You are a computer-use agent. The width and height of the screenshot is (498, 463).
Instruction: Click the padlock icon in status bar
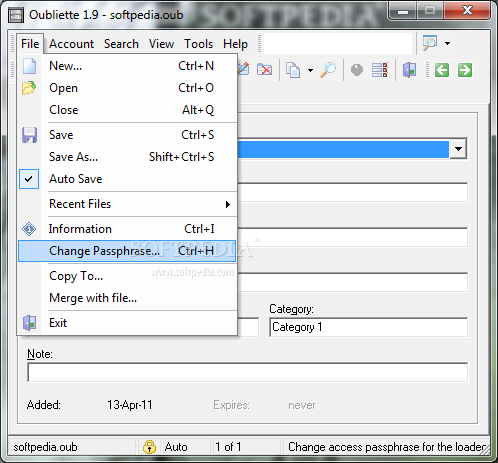pos(149,447)
